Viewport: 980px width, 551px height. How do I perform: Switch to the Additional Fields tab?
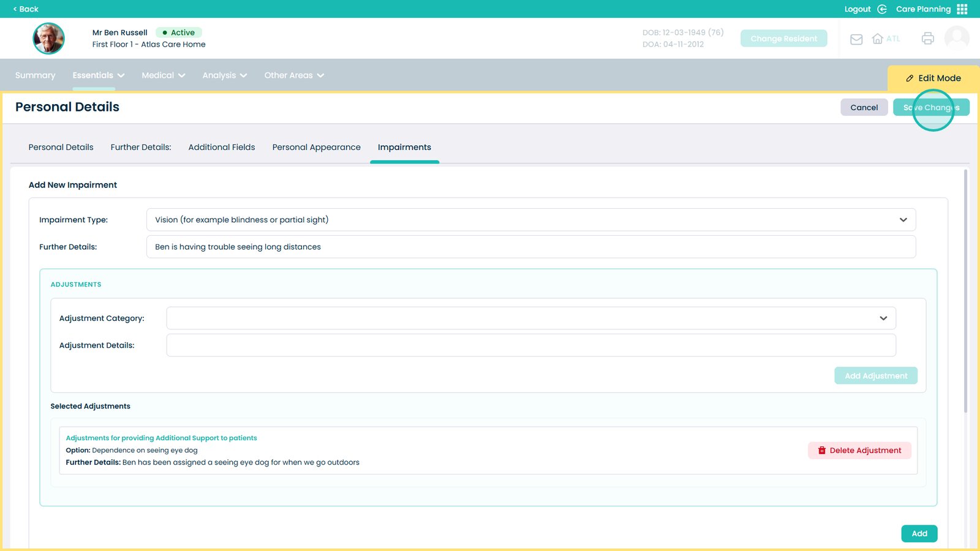click(x=222, y=148)
